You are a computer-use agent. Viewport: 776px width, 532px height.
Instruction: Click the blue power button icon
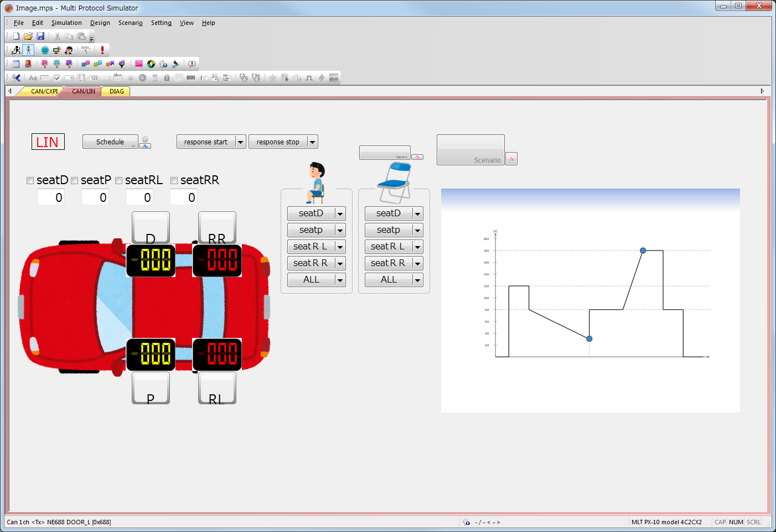[45, 50]
